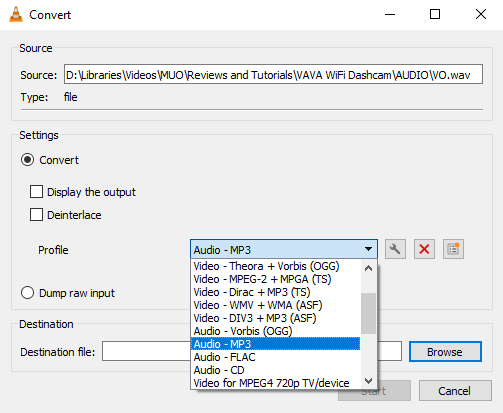Pick Video - WMV + WMA (ASF)
This screenshot has width=503, height=413.
pyautogui.click(x=276, y=305)
